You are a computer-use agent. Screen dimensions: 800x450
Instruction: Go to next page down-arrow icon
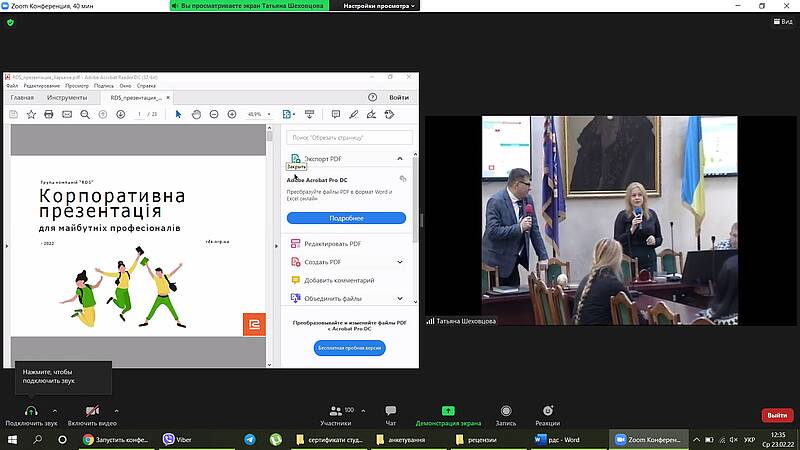120,114
